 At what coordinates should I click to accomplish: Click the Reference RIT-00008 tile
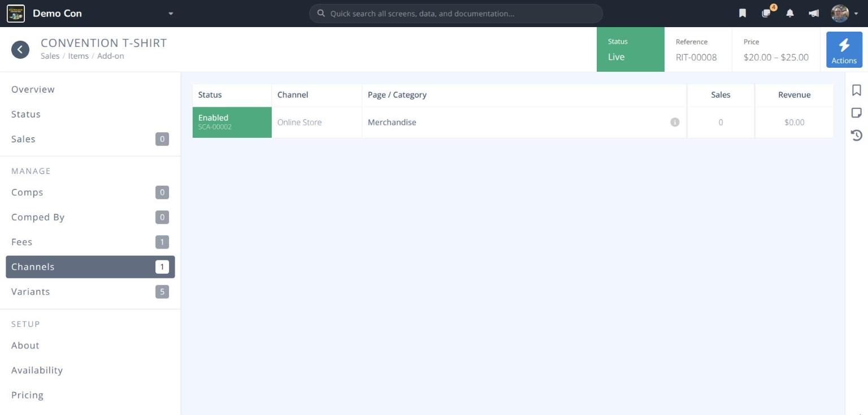click(698, 50)
